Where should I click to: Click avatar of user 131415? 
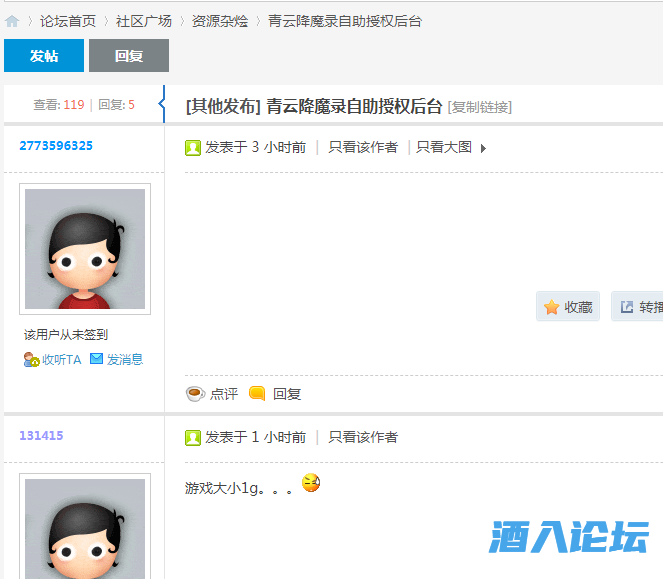click(85, 526)
